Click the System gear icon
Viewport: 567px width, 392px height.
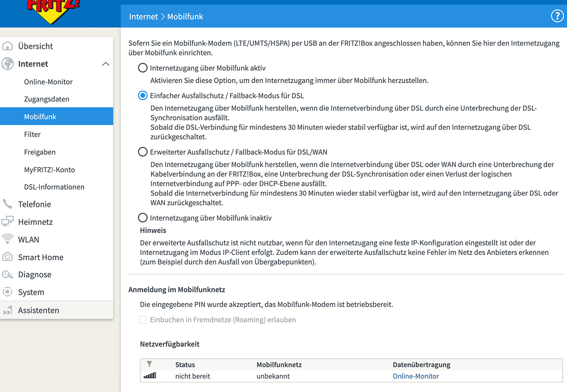(8, 292)
